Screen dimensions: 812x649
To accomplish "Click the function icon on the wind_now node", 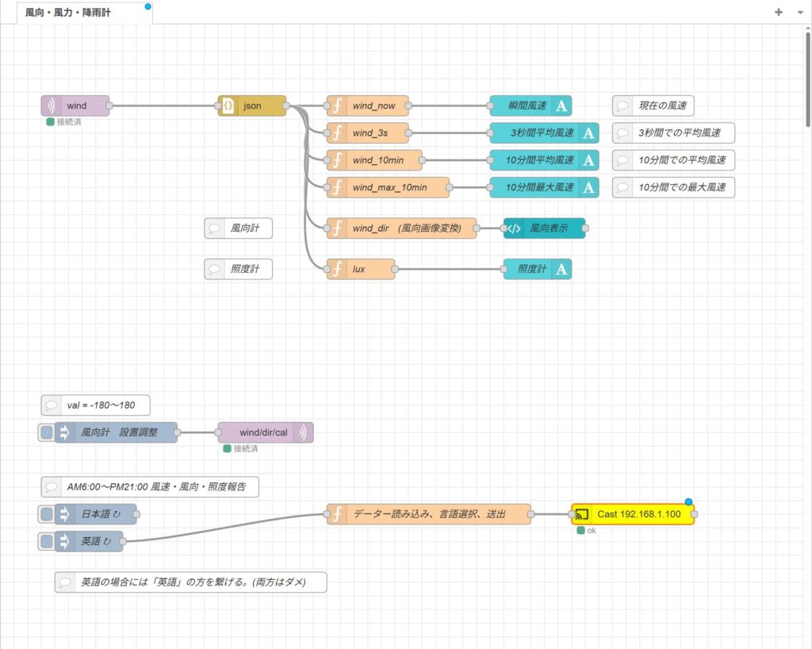I will coord(337,106).
